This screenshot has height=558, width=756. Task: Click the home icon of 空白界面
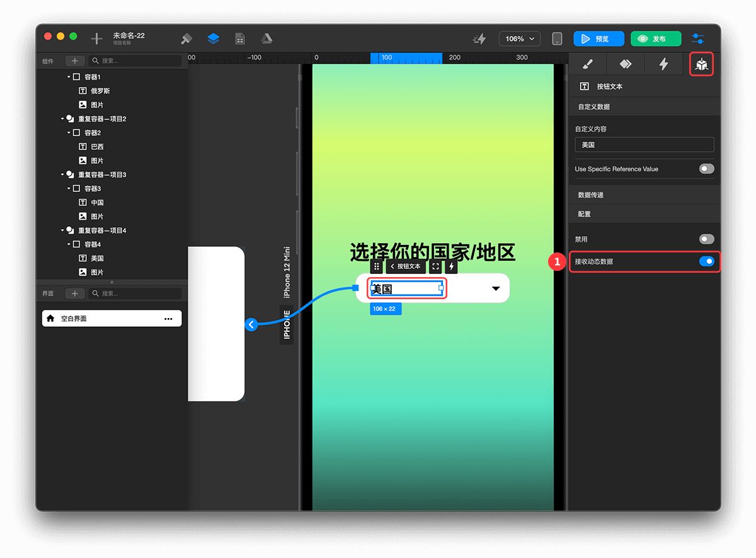[x=50, y=319]
